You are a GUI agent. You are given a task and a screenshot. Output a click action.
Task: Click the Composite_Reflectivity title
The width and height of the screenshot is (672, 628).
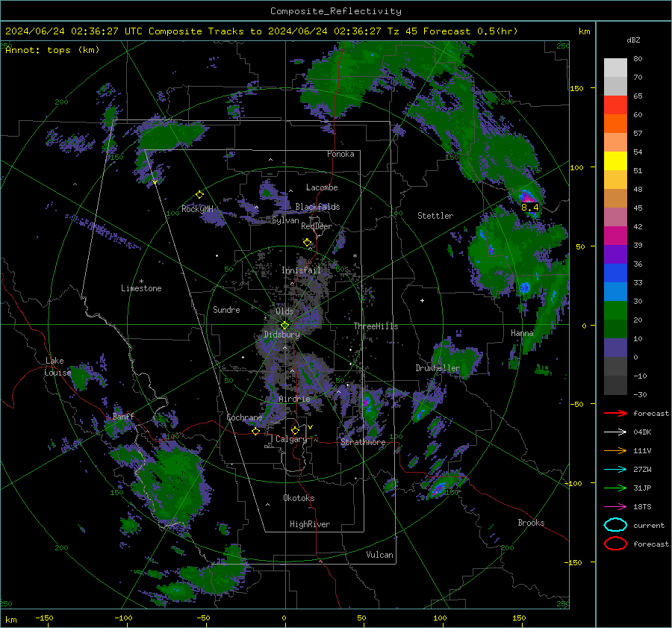click(x=336, y=11)
